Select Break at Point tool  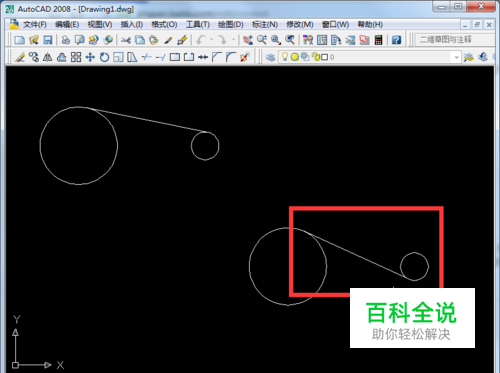click(175, 57)
